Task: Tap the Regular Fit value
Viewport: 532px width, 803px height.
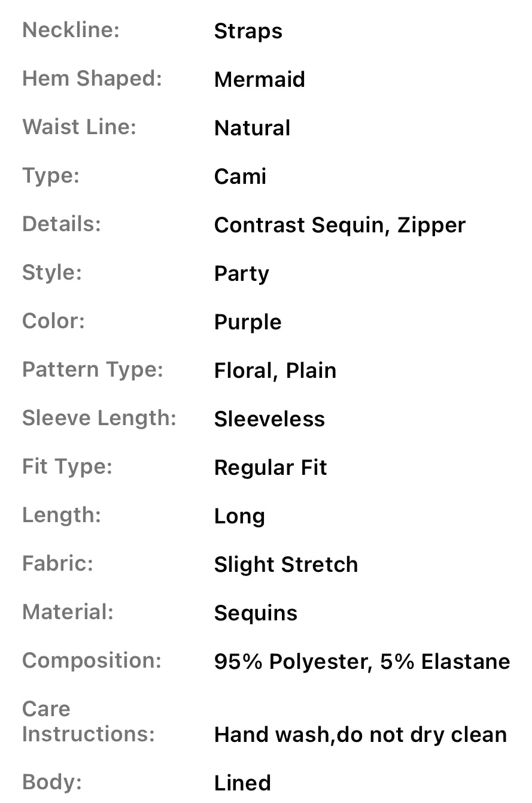Action: click(270, 468)
